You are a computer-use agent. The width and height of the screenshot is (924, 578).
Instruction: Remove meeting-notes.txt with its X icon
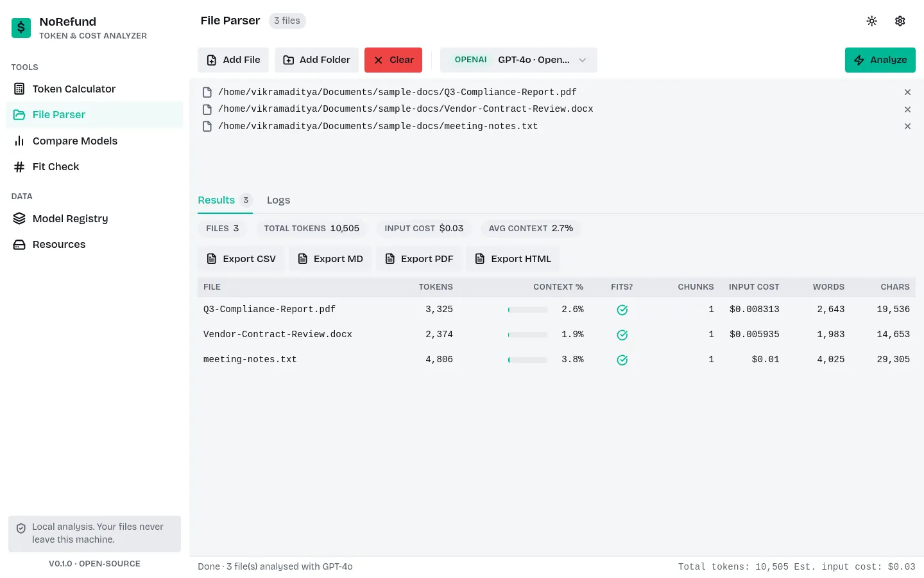[907, 127]
